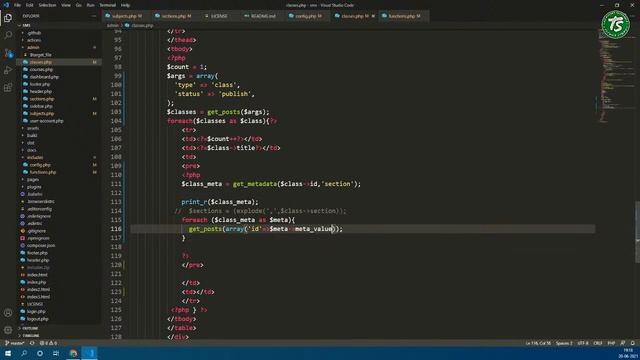This screenshot has height=360, width=640.
Task: Click the master branch indicator
Action: click(x=15, y=343)
